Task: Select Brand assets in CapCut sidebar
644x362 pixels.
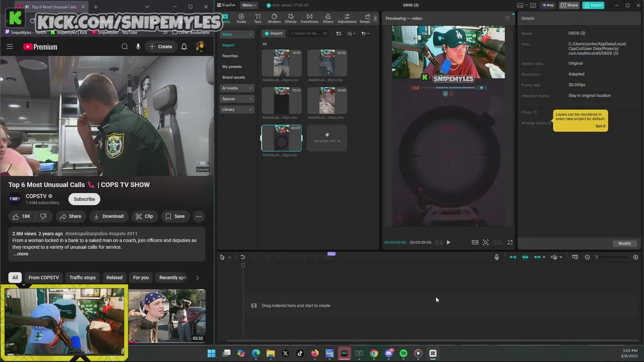Action: pyautogui.click(x=233, y=77)
